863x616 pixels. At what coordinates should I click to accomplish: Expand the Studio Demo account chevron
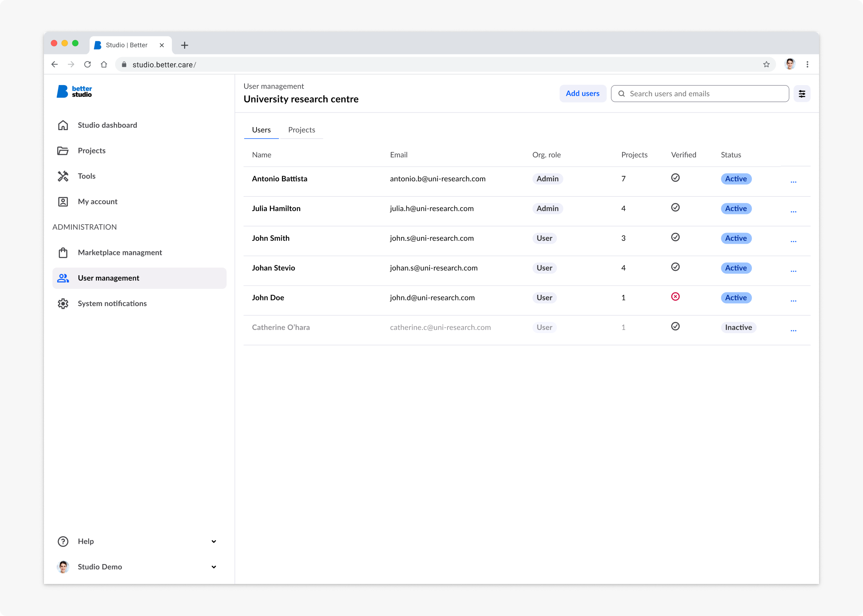point(214,567)
